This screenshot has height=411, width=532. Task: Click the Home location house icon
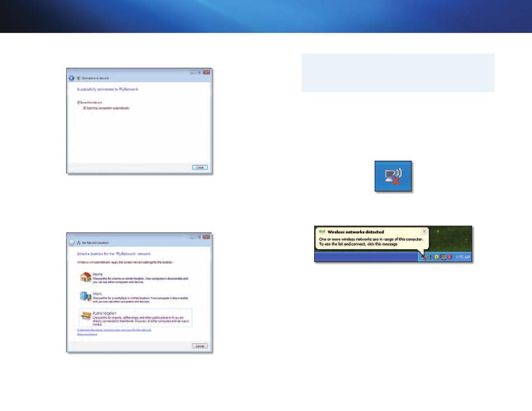coord(85,277)
